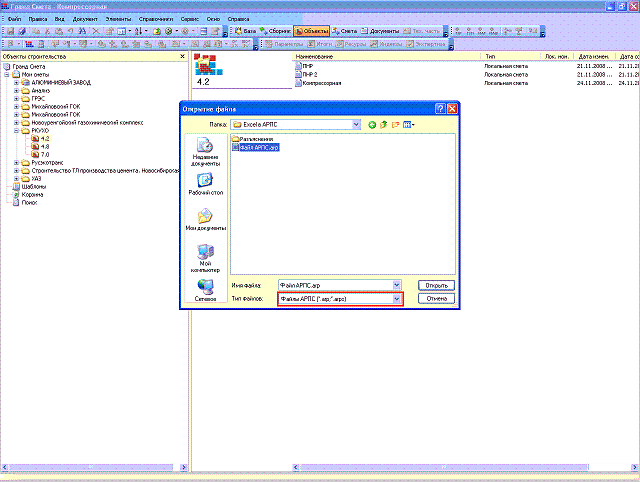Click the Create New Folder icon
This screenshot has width=640, height=482.
tap(396, 124)
